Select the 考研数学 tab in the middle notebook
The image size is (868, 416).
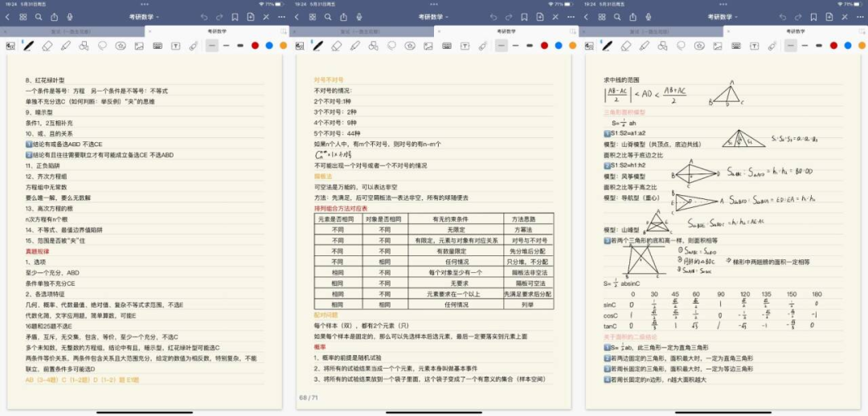505,31
